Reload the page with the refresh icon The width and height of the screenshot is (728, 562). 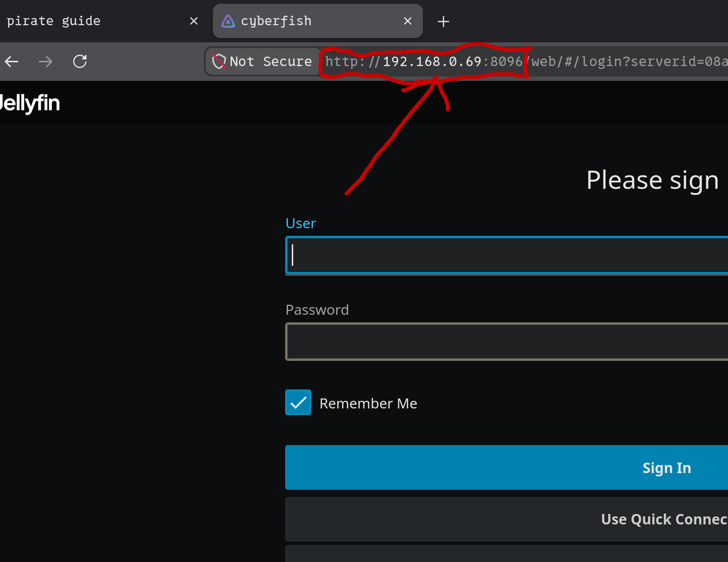[80, 61]
